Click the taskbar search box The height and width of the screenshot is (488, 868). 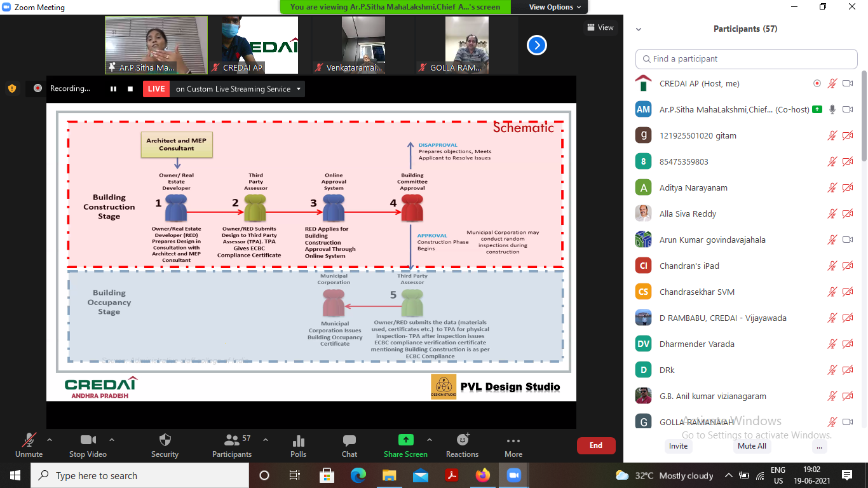140,475
